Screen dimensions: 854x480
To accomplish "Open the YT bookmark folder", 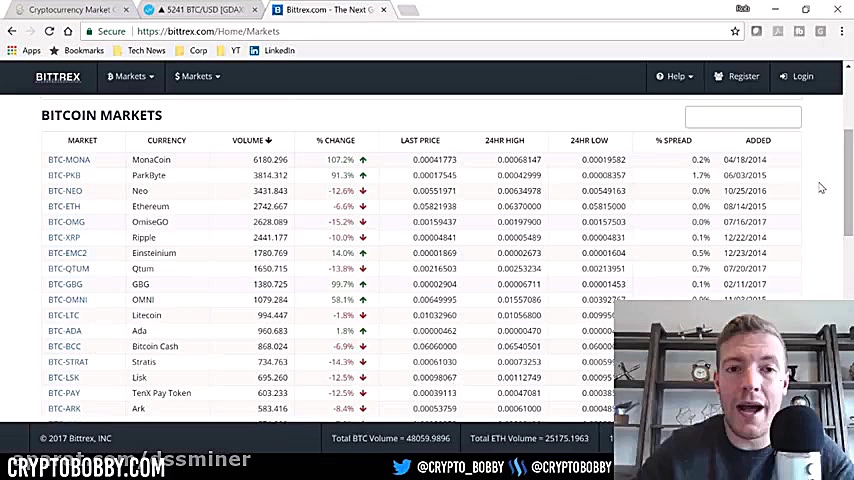I will point(228,51).
